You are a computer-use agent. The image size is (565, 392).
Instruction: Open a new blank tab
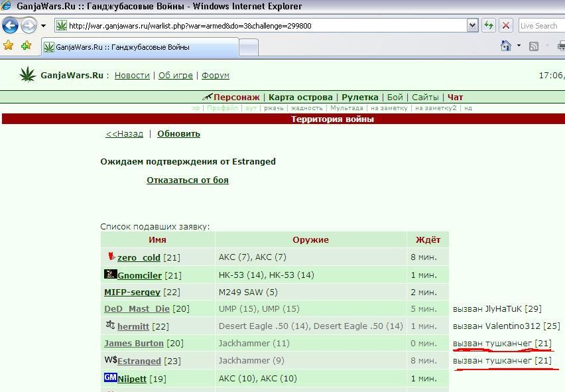click(x=249, y=47)
